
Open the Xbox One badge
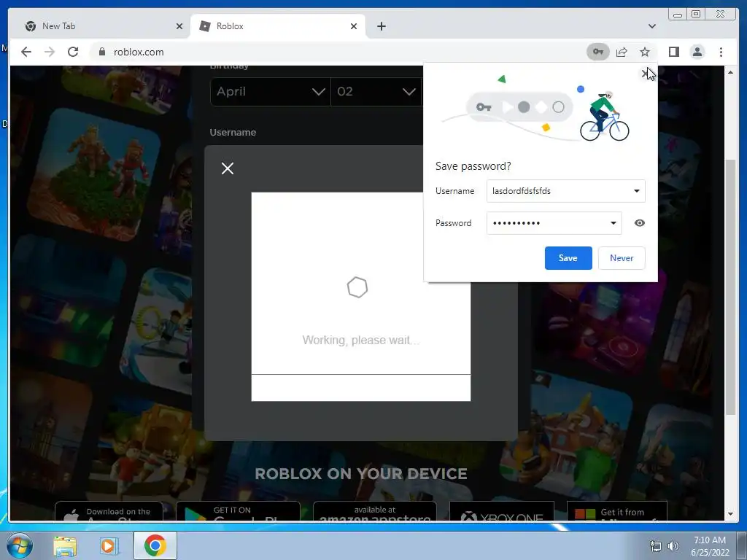502,511
